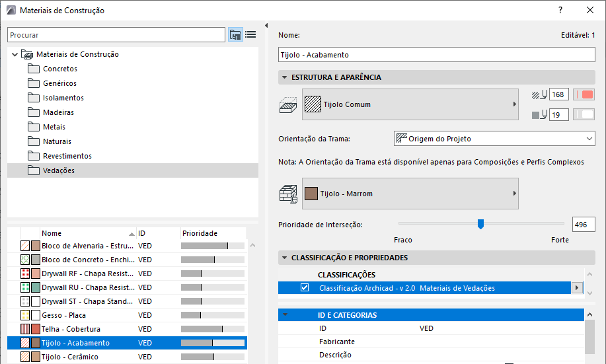Sort list by Prioridade column header

pos(213,233)
